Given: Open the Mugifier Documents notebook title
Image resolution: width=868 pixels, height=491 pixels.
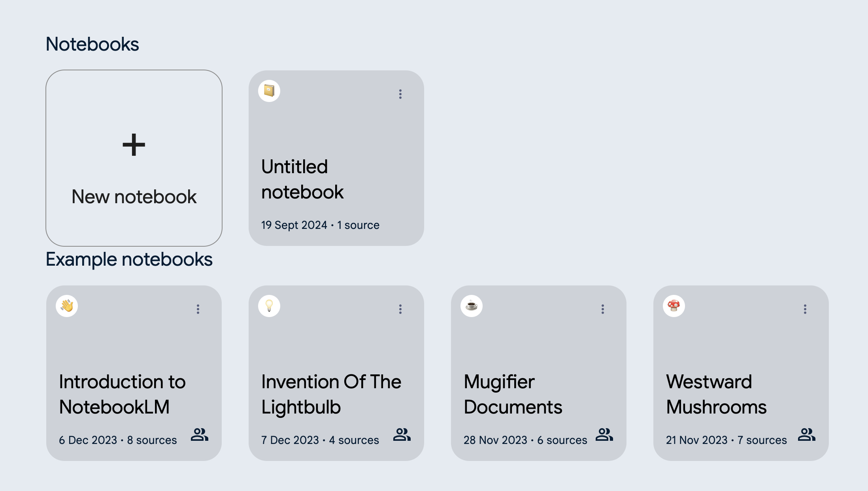Looking at the screenshot, I should (x=513, y=395).
